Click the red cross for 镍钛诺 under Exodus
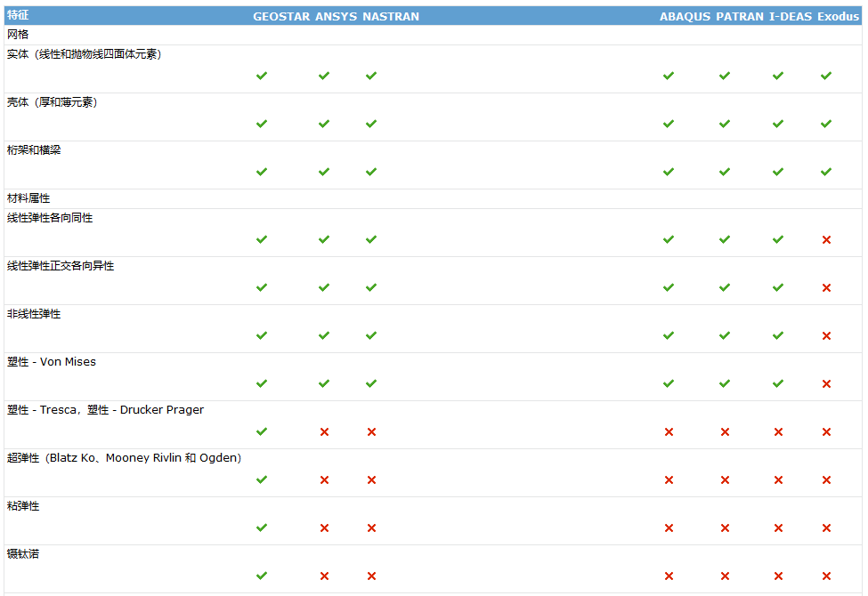 pos(826,576)
